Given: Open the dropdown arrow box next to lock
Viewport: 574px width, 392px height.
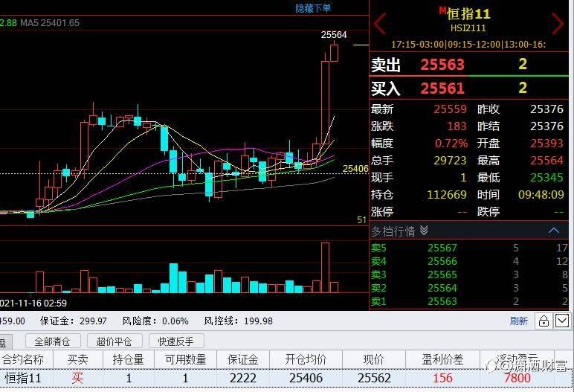Looking at the screenshot, I should click(562, 321).
